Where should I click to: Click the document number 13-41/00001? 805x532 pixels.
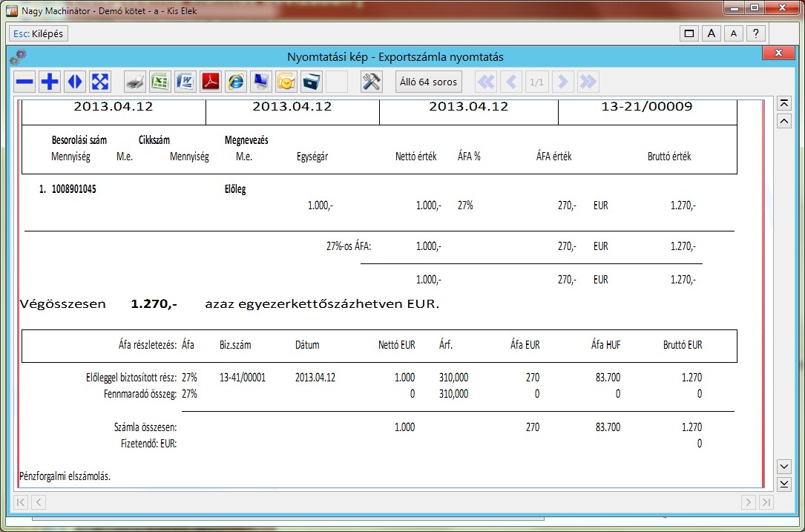243,378
